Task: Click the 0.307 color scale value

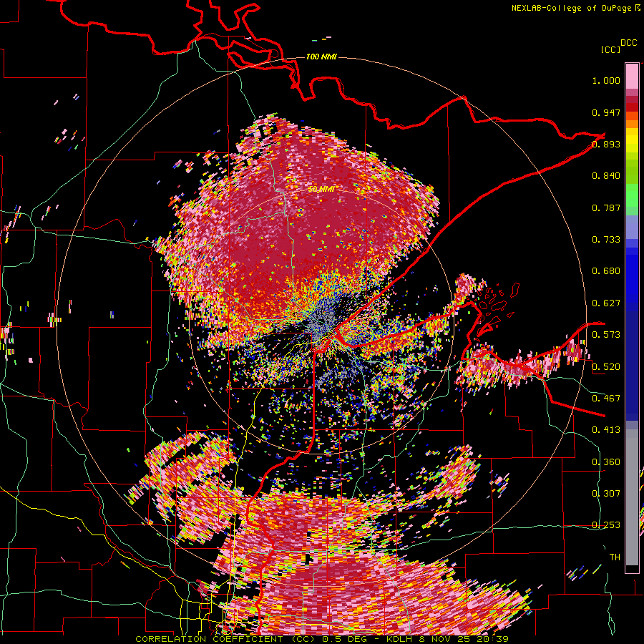Action: click(x=606, y=494)
